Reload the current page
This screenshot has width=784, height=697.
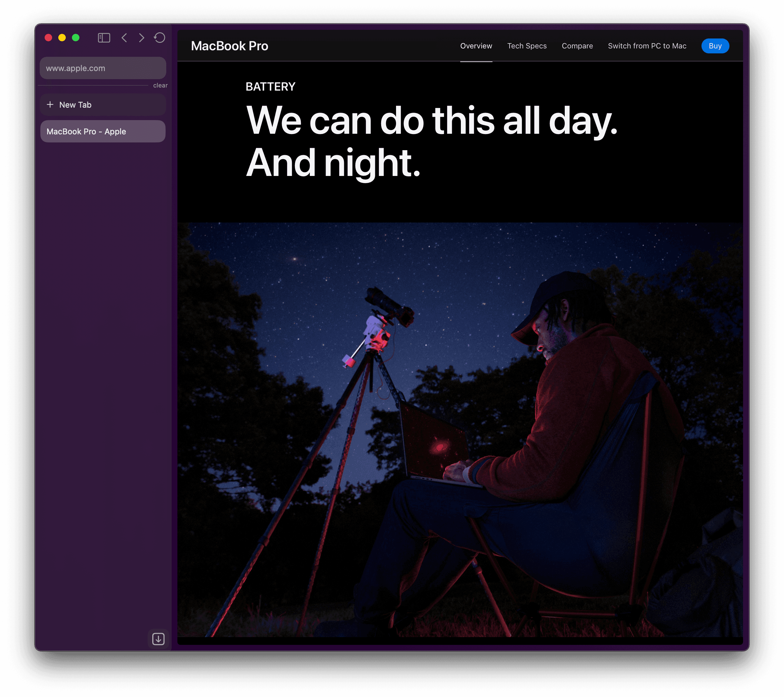click(160, 38)
